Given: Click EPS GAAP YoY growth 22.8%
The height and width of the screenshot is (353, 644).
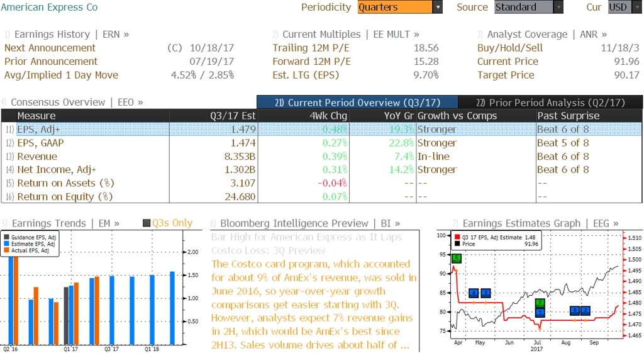Looking at the screenshot, I should point(401,143).
